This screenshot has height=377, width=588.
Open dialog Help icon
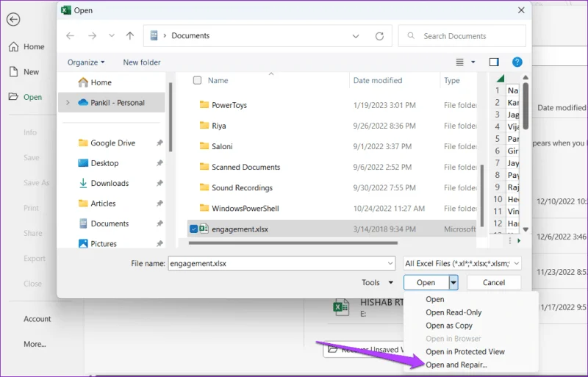(x=517, y=62)
